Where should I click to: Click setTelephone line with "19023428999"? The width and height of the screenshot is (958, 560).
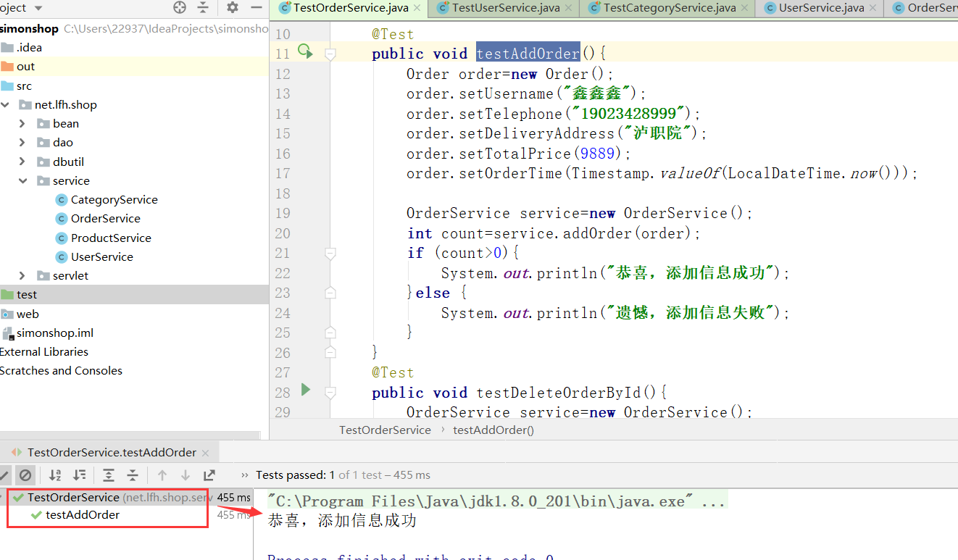coord(554,114)
